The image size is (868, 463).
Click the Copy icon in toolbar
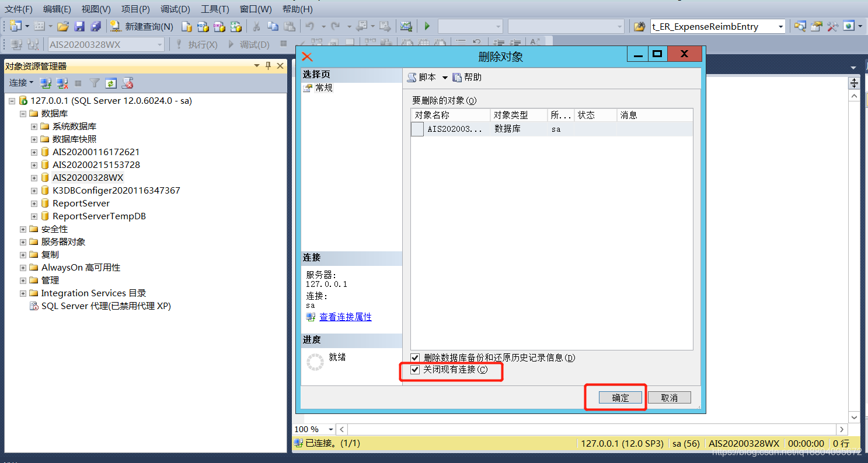[273, 26]
